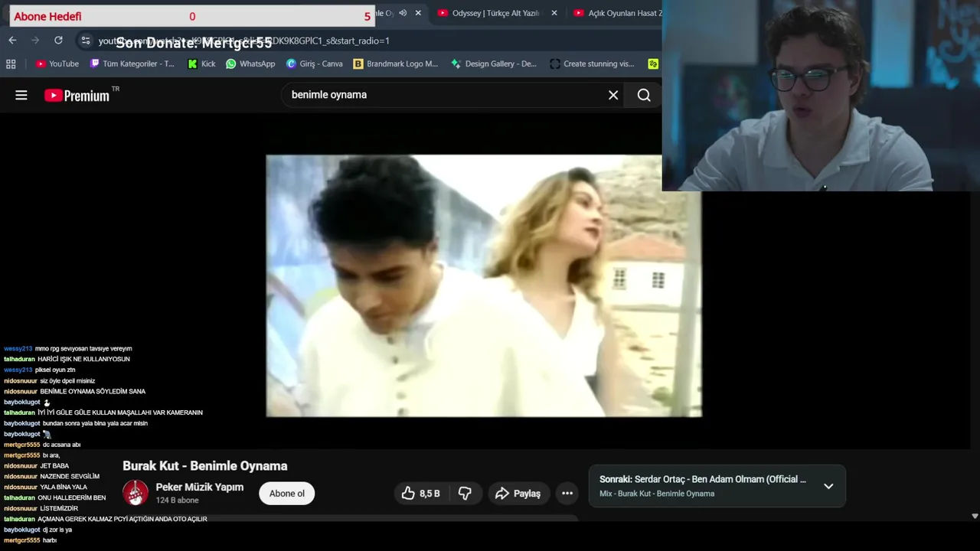Open the Sonraki: Serdar Ortaç next video title
Screen dimensions: 980x551
[703, 479]
